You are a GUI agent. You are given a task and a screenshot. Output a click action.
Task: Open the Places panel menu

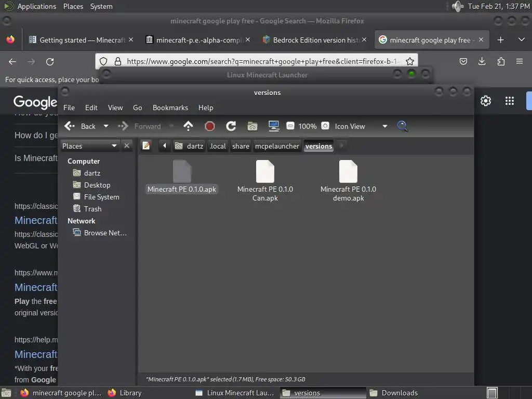tap(73, 6)
